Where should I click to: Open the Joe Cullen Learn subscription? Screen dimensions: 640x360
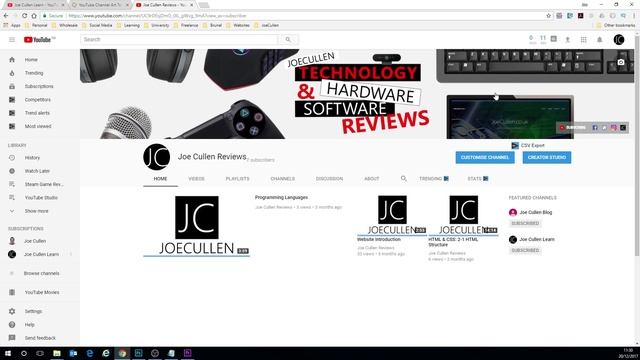tap(40, 254)
